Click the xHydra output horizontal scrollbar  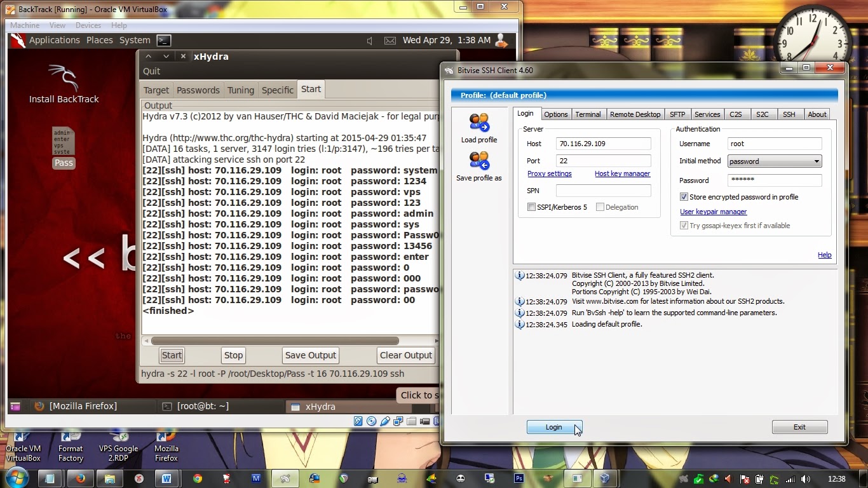(x=275, y=341)
